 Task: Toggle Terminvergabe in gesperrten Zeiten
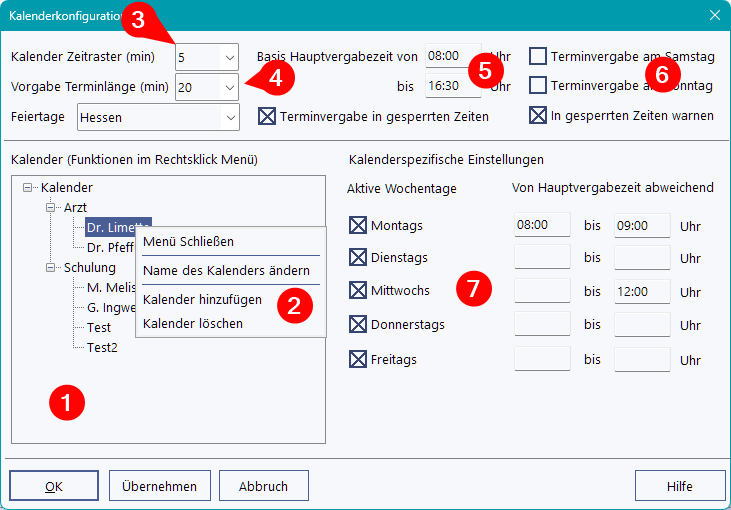tap(267, 116)
